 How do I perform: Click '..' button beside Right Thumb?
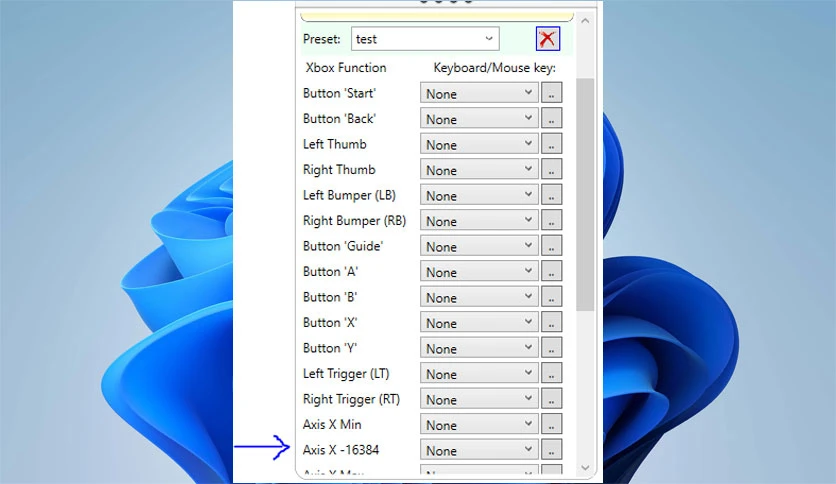551,170
